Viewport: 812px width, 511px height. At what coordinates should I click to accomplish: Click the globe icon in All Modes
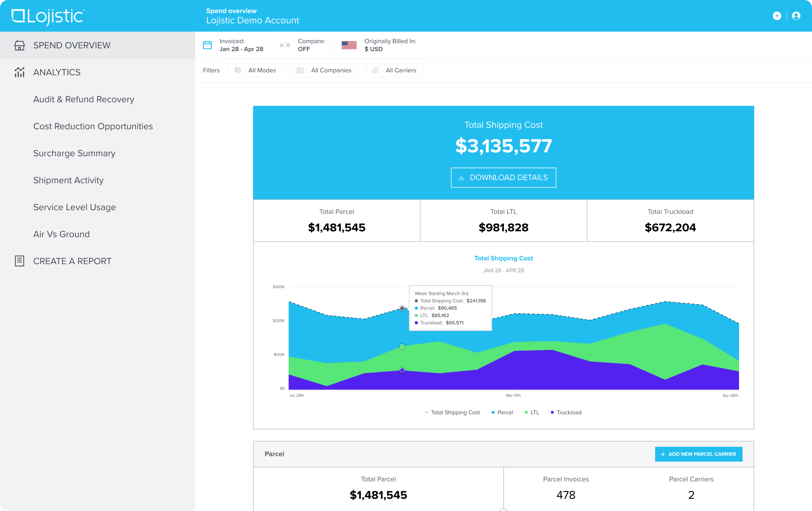click(x=237, y=70)
